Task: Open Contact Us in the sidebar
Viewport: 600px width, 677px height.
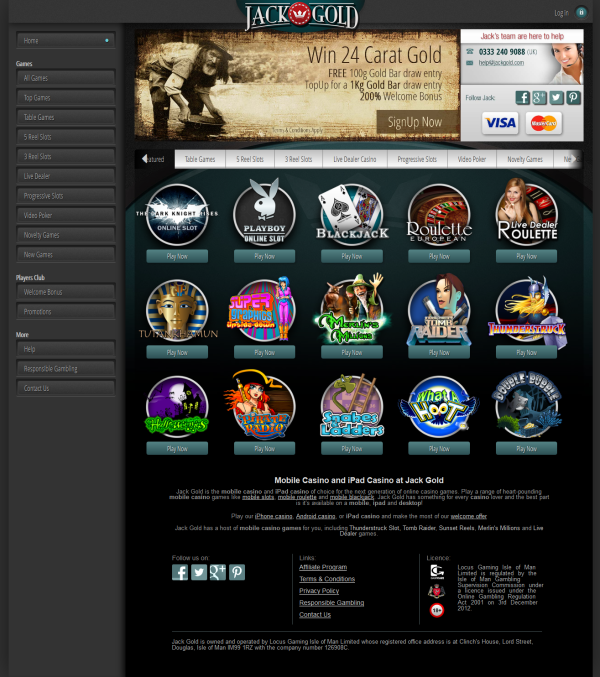Action: point(66,388)
